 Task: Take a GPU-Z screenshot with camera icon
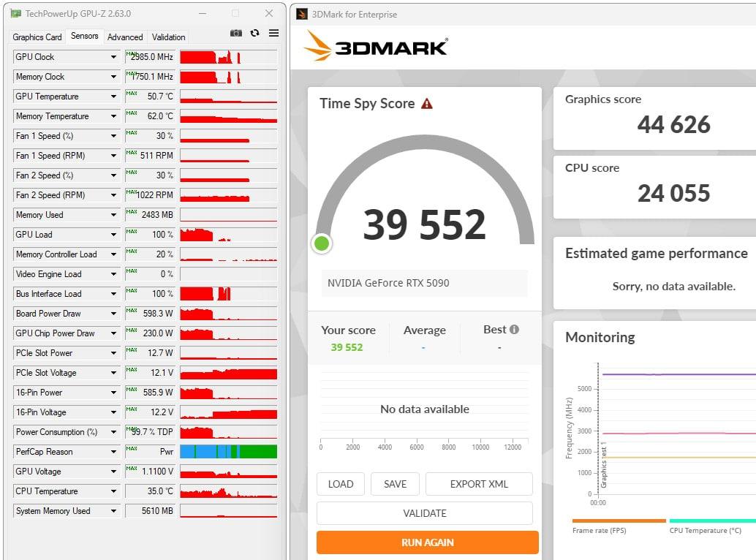[235, 33]
